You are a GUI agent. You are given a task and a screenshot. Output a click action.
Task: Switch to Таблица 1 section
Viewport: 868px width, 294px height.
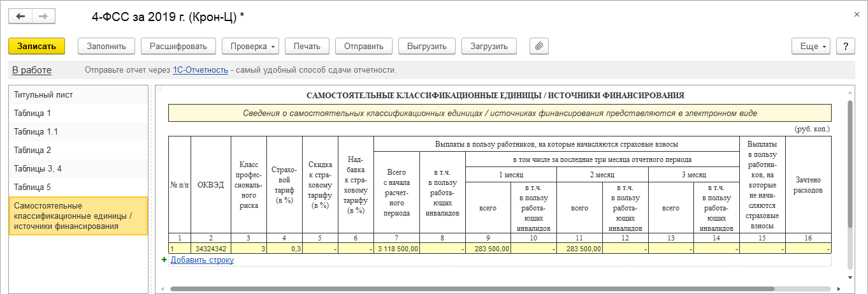(x=78, y=114)
